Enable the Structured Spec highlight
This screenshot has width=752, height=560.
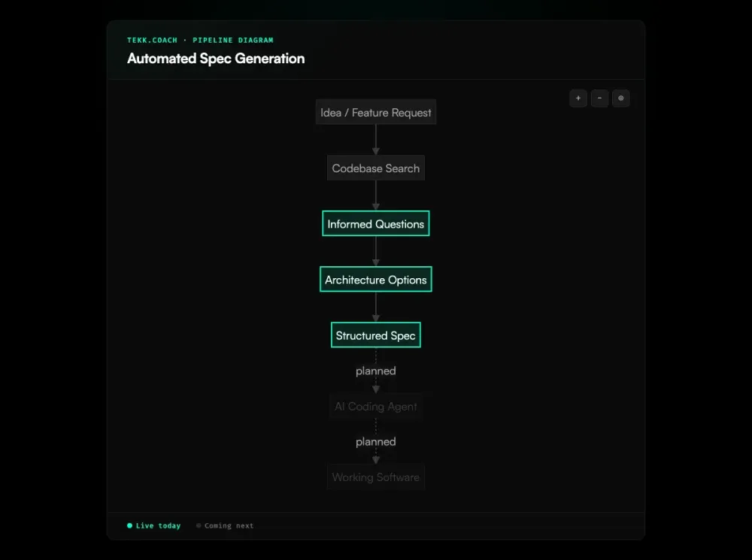pos(375,334)
